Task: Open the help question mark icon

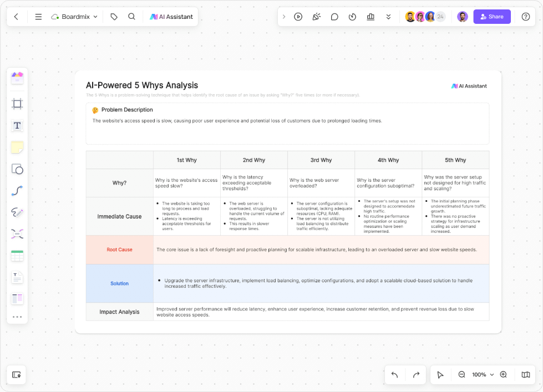Action: pyautogui.click(x=525, y=17)
